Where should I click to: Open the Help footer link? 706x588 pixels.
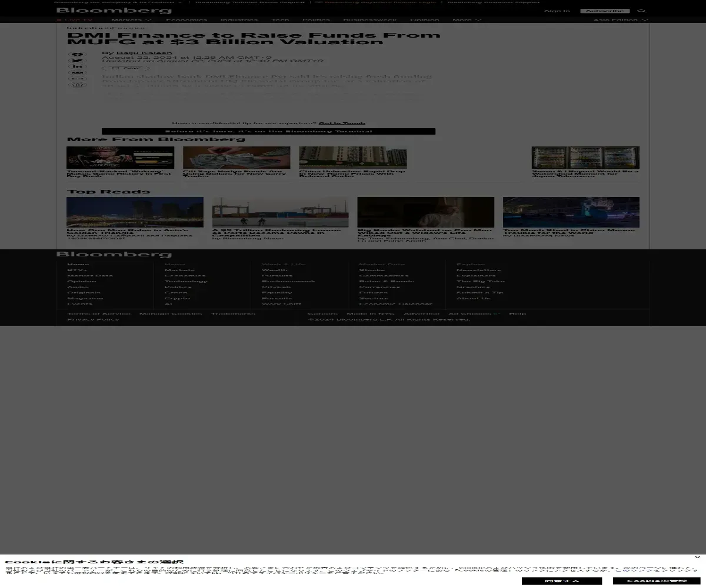(518, 314)
